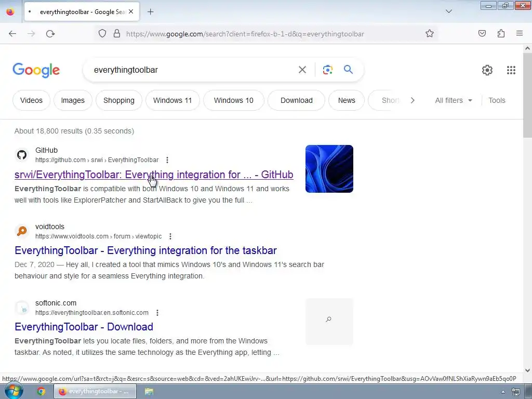Filter results by Videos
The image size is (532, 399).
[x=31, y=100]
